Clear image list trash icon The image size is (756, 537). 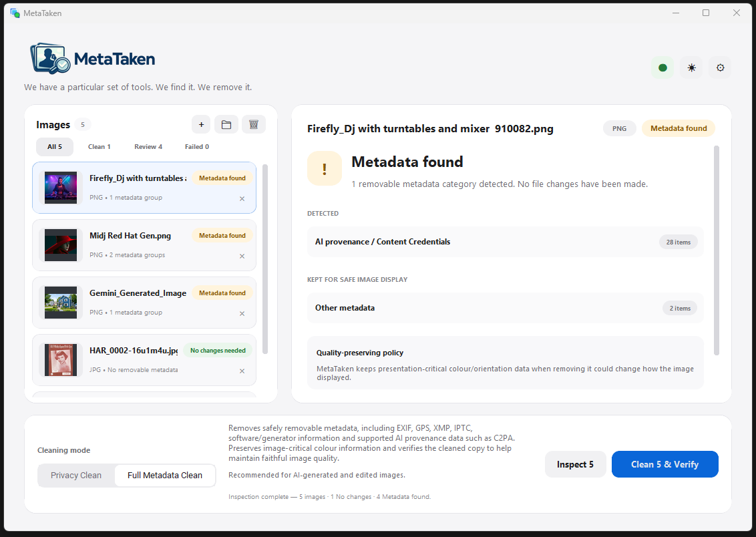(x=254, y=125)
